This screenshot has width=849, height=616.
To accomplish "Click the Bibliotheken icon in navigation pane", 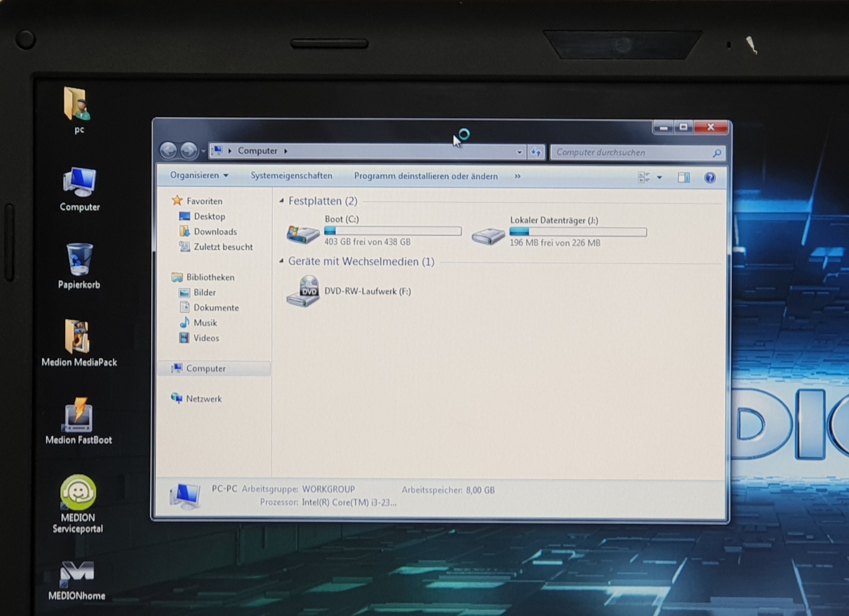I will [x=177, y=277].
